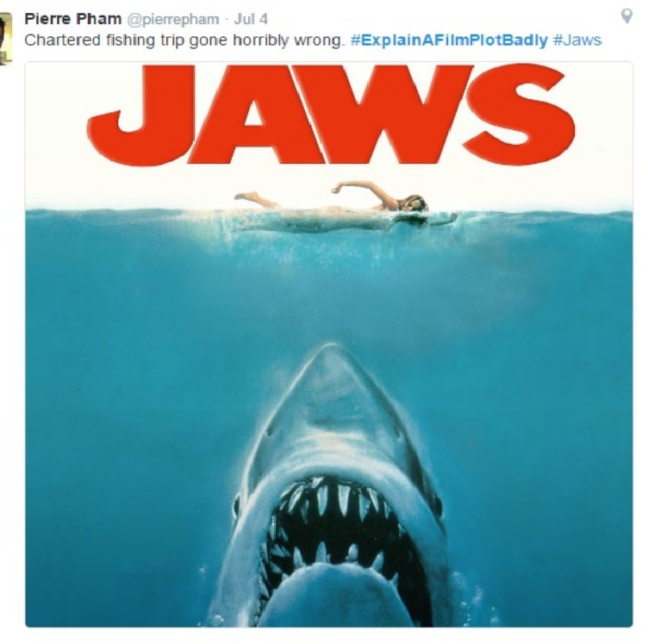Click the swimmer in the poster image

346,207
